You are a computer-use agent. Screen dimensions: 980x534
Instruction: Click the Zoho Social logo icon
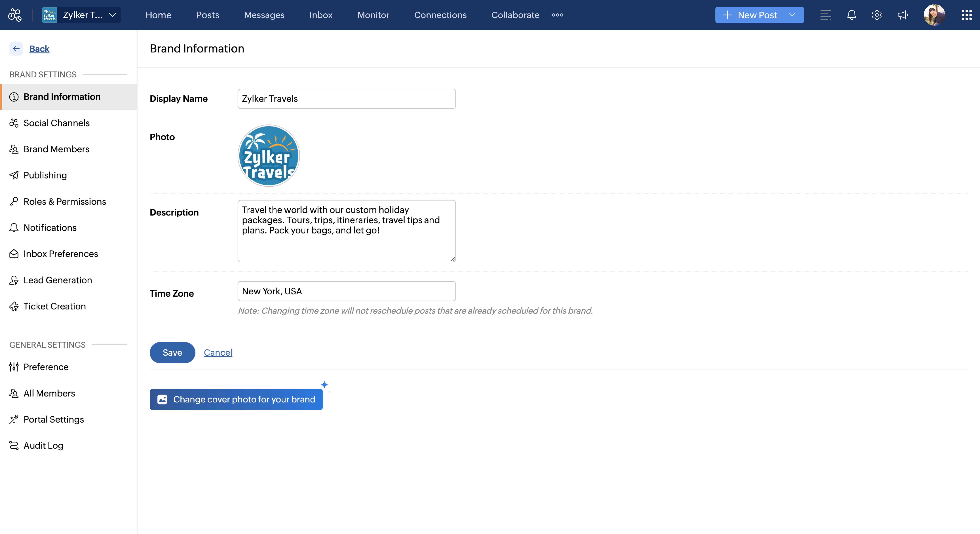pyautogui.click(x=15, y=15)
